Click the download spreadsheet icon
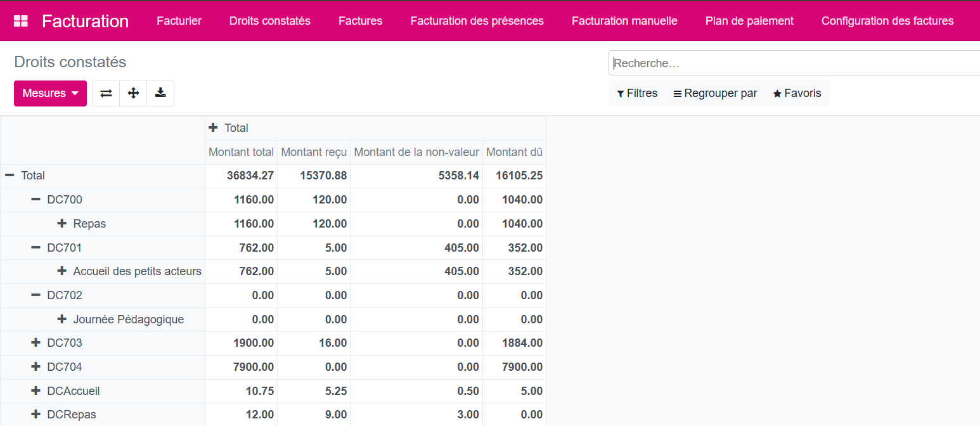Viewport: 980px width, 426px height. click(x=160, y=93)
